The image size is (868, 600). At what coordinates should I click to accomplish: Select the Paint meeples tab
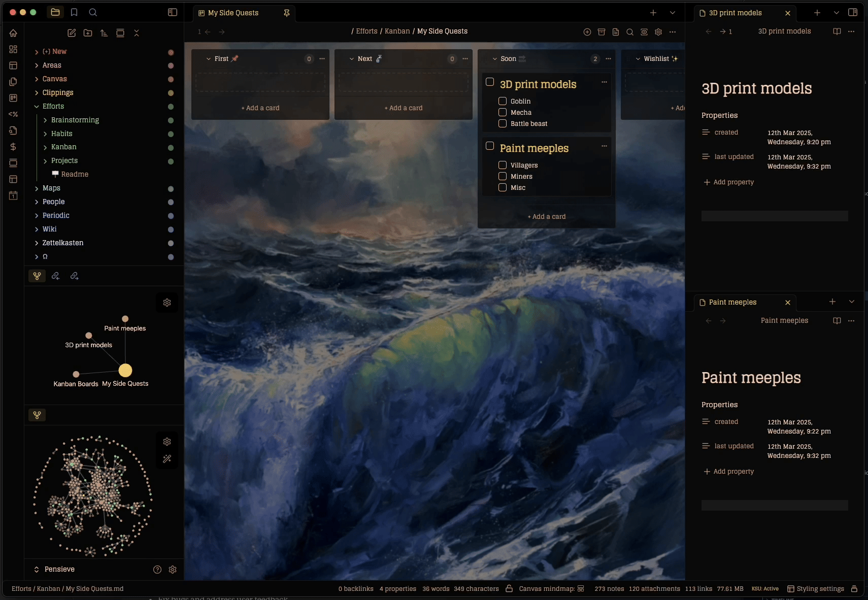pos(732,302)
